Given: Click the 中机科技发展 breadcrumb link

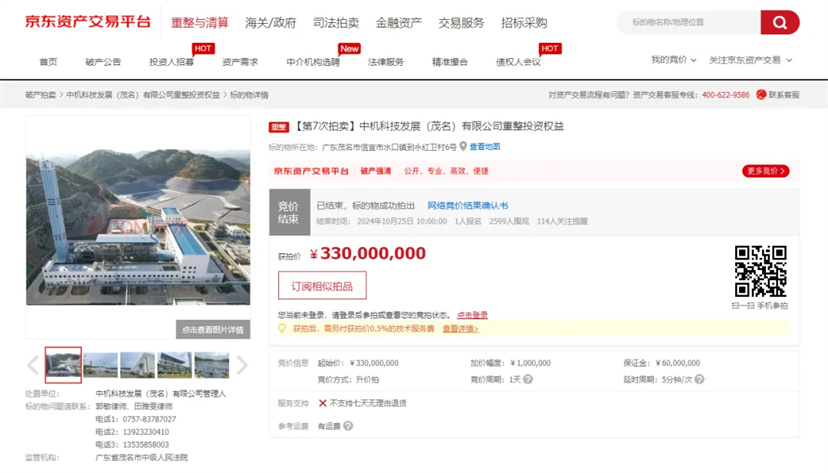Looking at the screenshot, I should coord(143,94).
